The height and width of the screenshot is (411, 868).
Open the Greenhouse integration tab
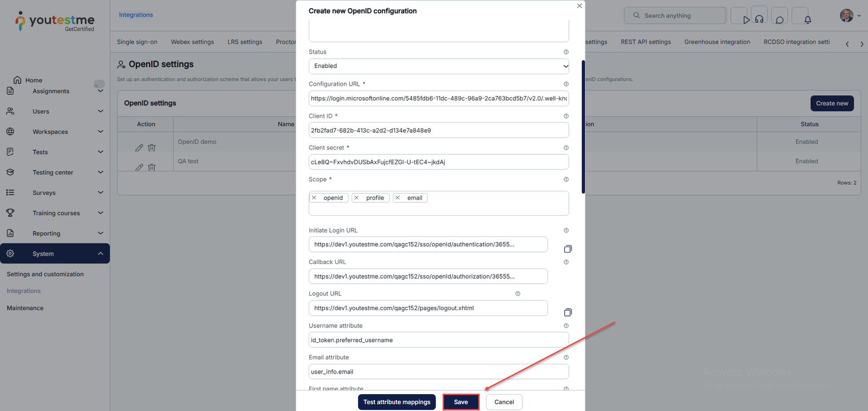(717, 42)
